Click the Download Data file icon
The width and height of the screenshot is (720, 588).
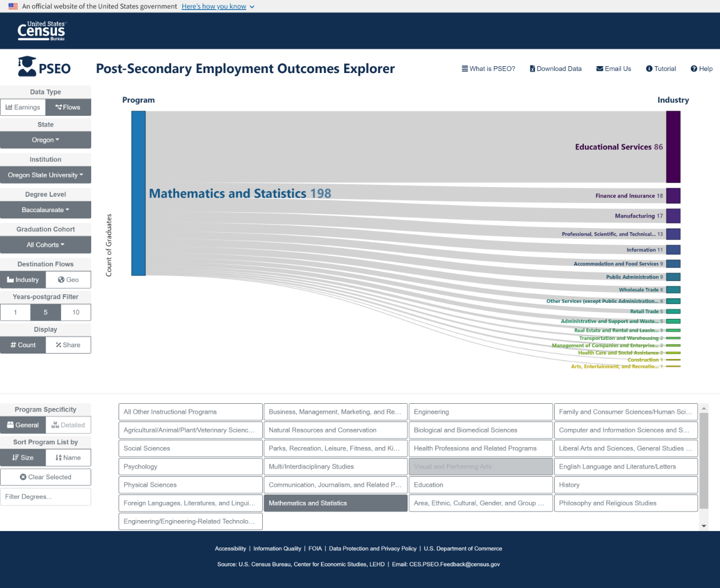(x=532, y=68)
